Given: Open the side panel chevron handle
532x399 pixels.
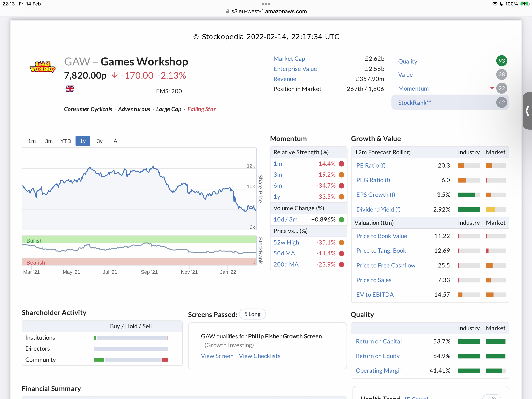Looking at the screenshot, I should (527, 111).
